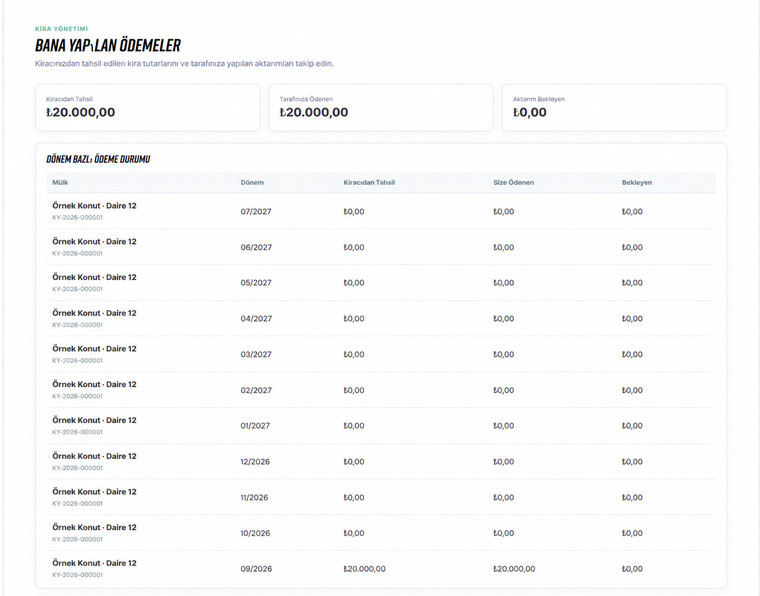Select the period cell 09/2026
This screenshot has height=596, width=760.
256,569
